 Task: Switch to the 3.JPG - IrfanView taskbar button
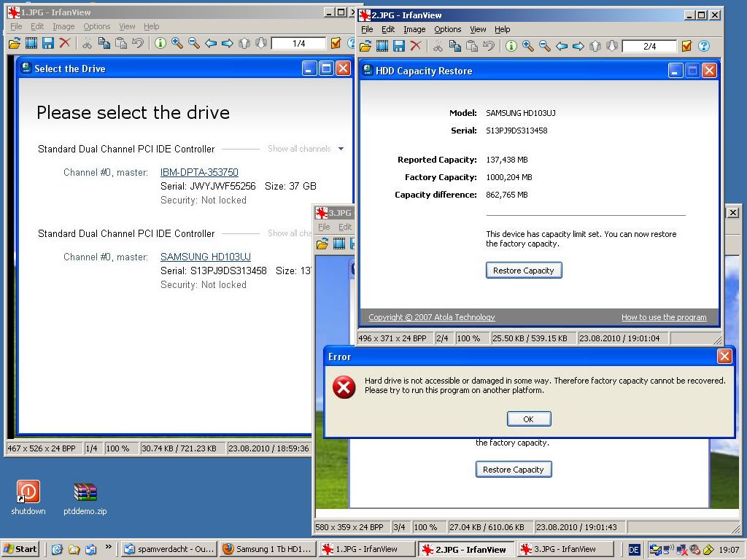[x=565, y=549]
